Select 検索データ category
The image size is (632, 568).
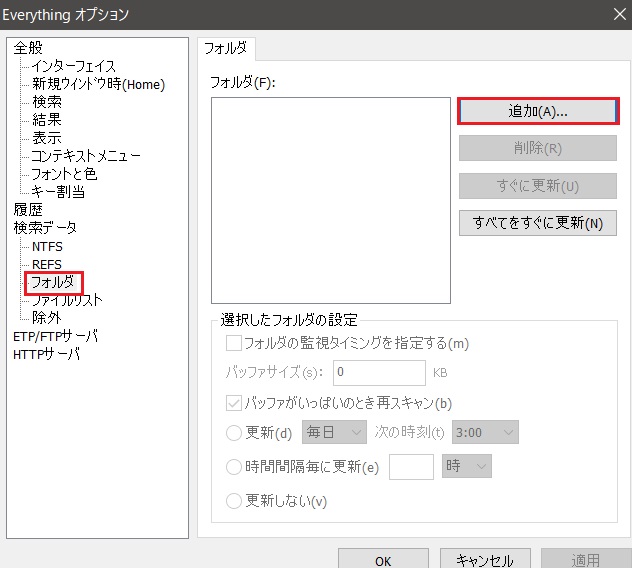[x=45, y=228]
